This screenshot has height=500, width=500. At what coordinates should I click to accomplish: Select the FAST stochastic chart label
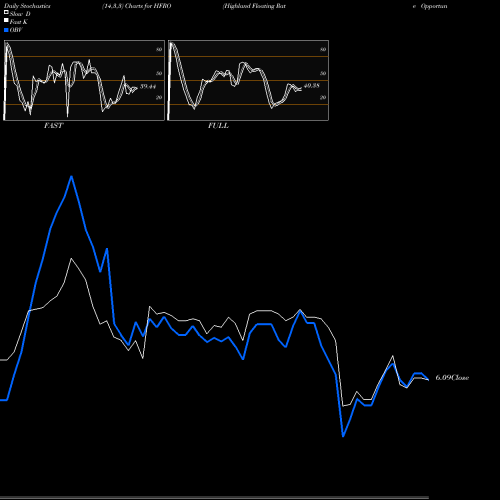click(x=53, y=126)
